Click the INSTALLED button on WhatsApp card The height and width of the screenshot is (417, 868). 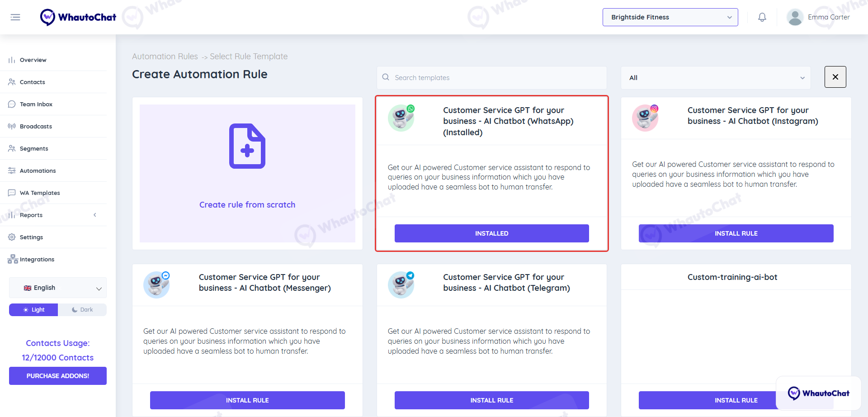tap(491, 233)
